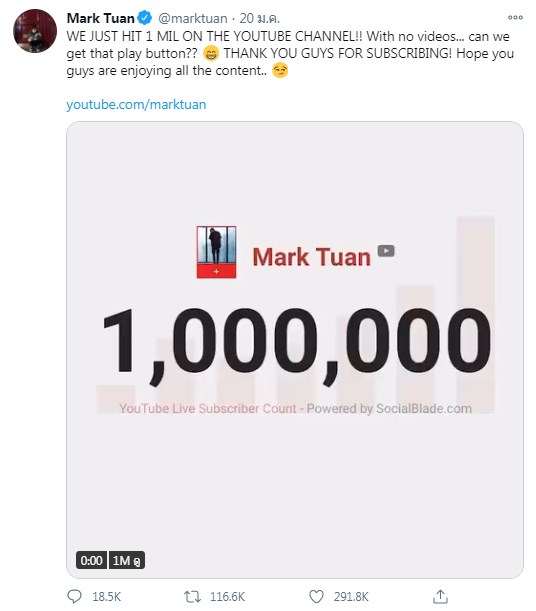Like the tweet with heart icon
The image size is (536, 611).
coord(316,597)
